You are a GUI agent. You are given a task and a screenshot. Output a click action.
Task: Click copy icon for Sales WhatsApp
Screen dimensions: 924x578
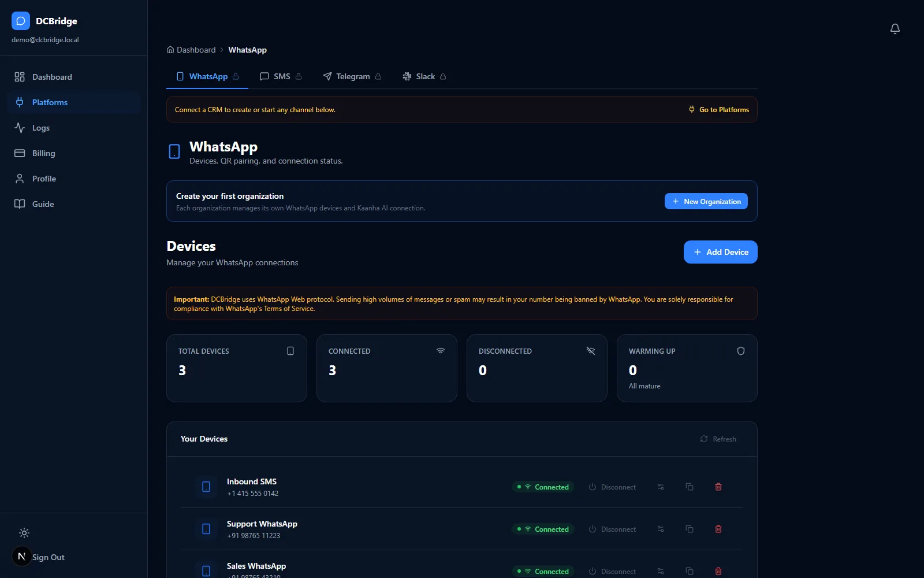690,571
